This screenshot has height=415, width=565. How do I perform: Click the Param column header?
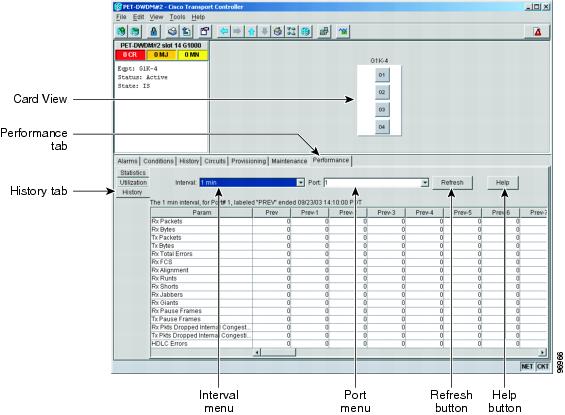(202, 213)
